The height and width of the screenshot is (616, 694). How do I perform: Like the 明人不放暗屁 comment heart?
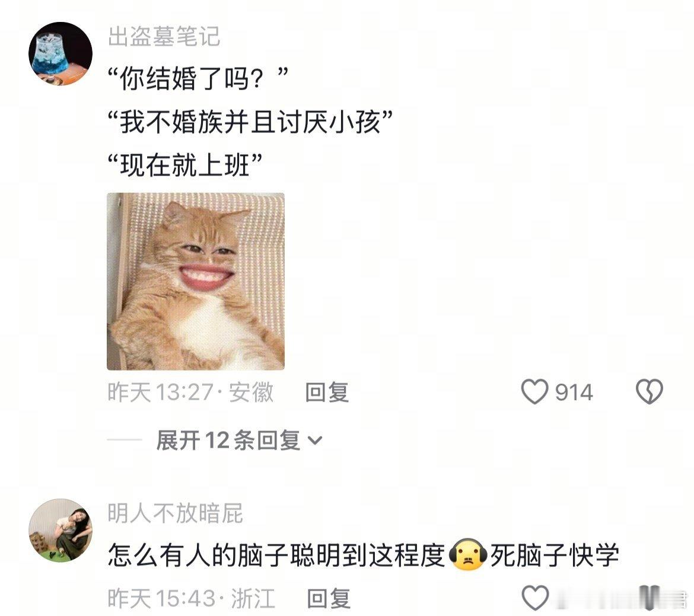(535, 598)
